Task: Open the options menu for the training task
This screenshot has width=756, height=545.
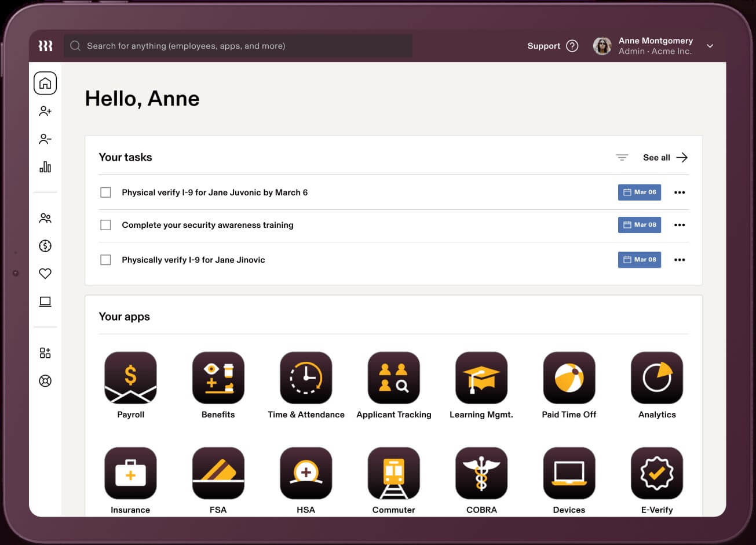Action: pyautogui.click(x=679, y=225)
